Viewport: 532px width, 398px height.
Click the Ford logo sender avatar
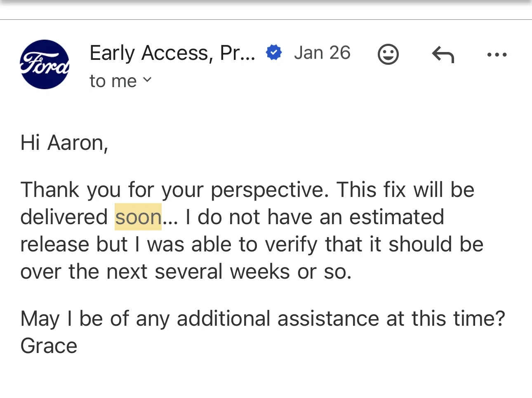[45, 64]
